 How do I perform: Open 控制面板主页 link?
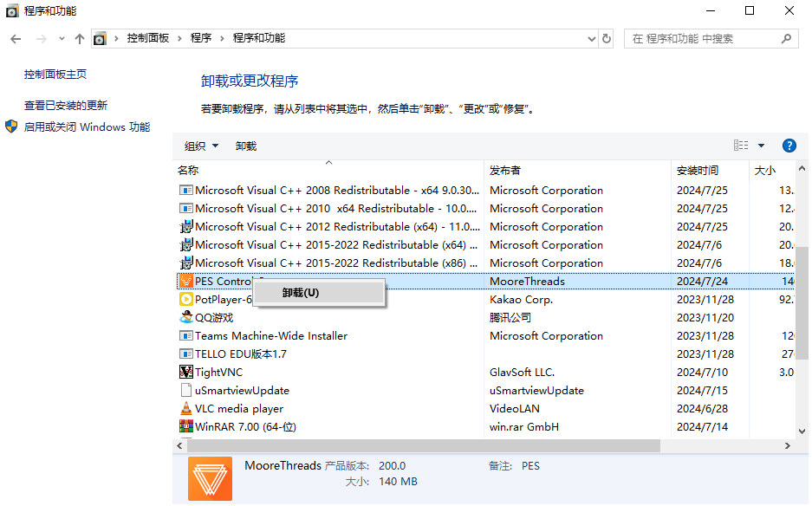coord(55,74)
